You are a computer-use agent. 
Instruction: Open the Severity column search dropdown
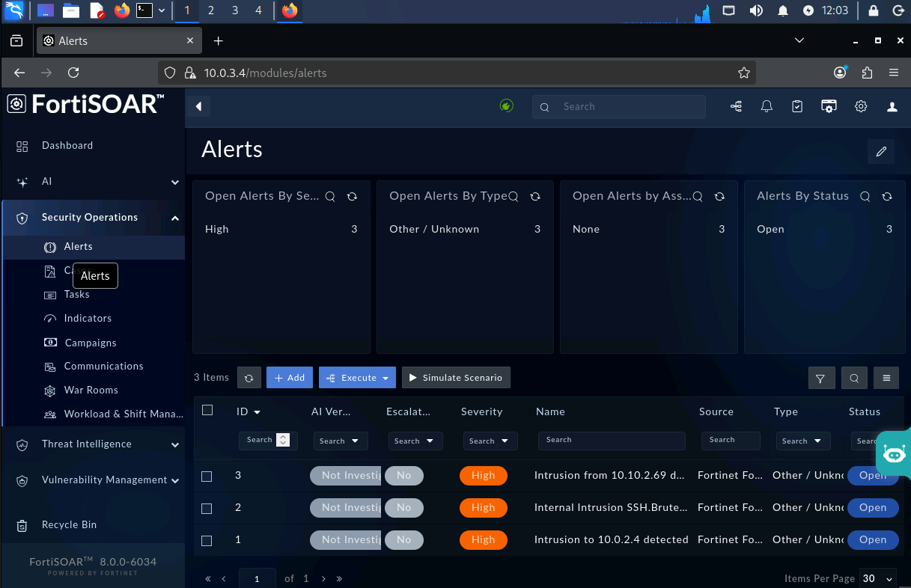pyautogui.click(x=490, y=441)
